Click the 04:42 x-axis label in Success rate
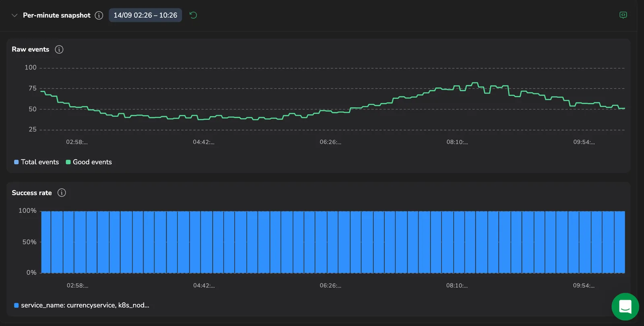 [204, 286]
